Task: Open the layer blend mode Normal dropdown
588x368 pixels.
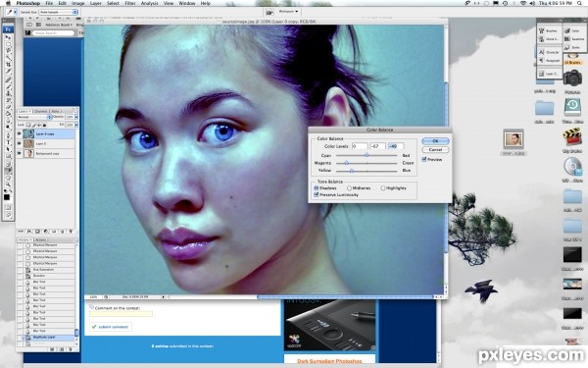Action: (x=34, y=117)
